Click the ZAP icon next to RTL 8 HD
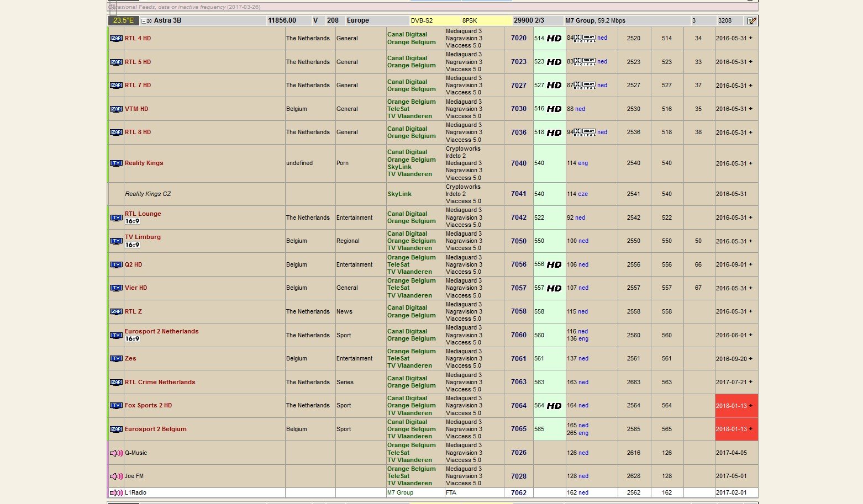This screenshot has width=863, height=504. point(116,132)
